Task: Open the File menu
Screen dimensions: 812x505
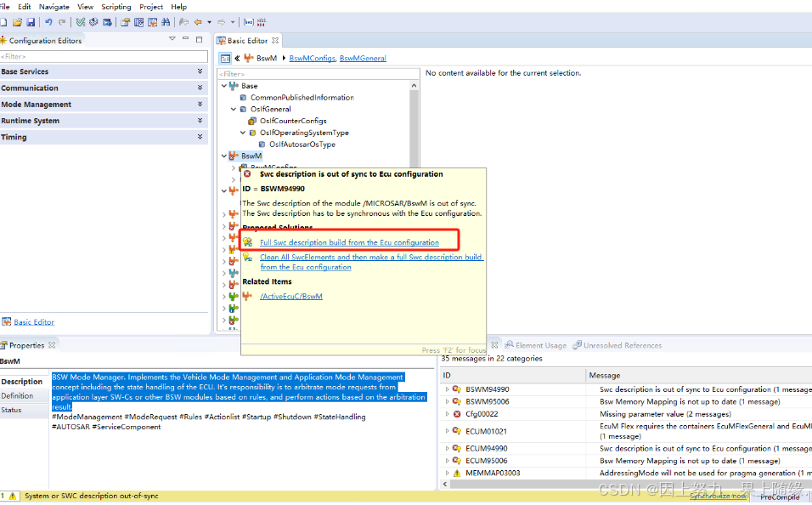Action: click(x=4, y=7)
